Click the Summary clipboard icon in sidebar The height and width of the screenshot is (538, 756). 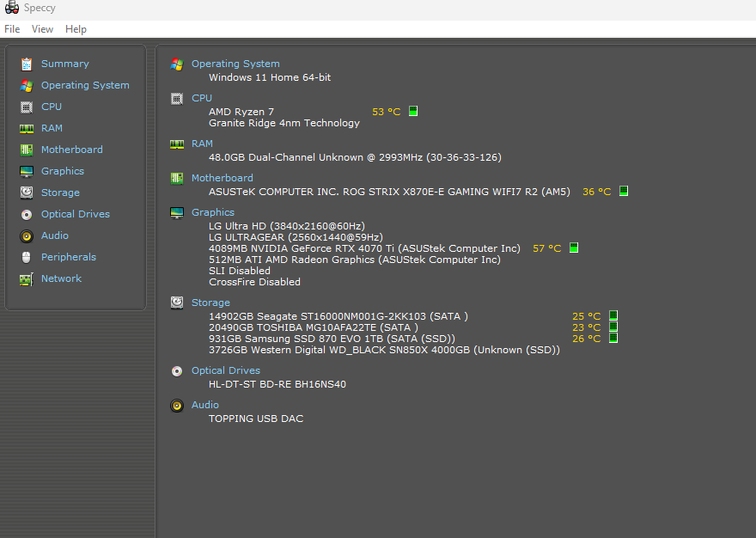pyautogui.click(x=27, y=64)
